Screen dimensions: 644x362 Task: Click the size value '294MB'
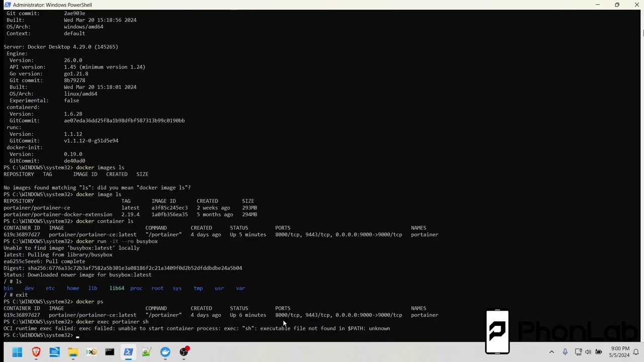(250, 214)
